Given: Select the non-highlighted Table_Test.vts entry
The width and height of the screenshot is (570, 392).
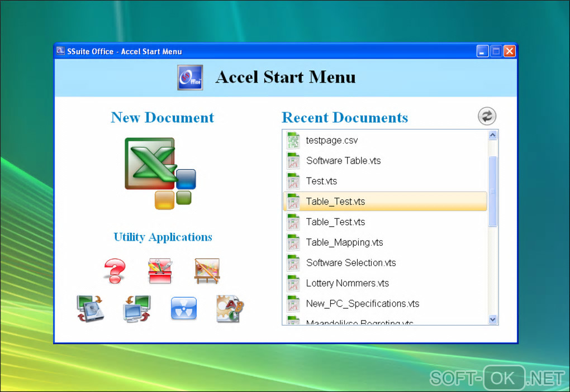Looking at the screenshot, I should tap(384, 222).
